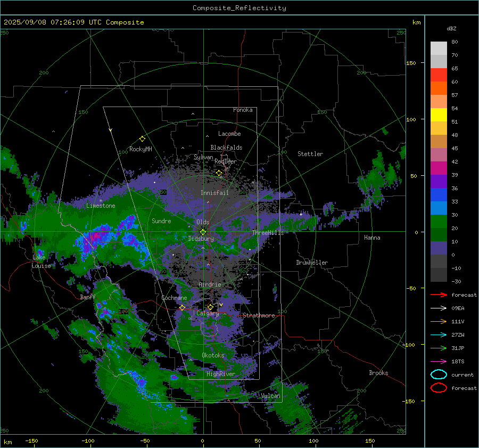This screenshot has height=448, width=479.
Task: Click the Strathmore city label
Action: [259, 315]
